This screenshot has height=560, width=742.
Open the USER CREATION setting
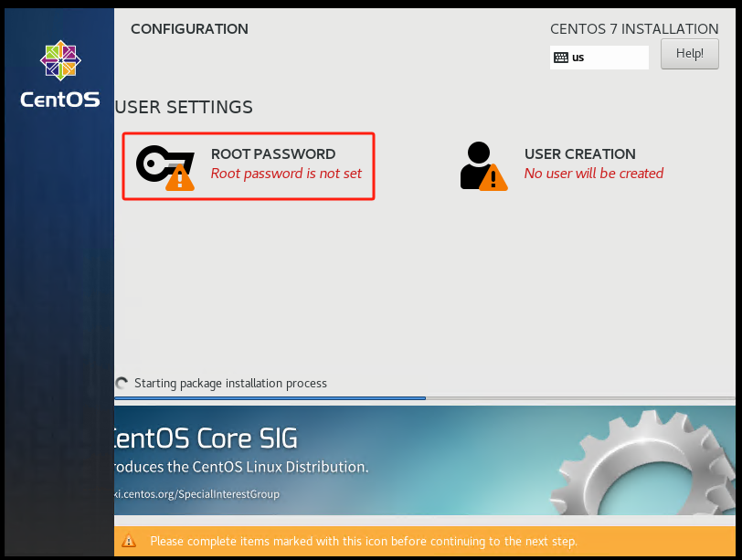(x=579, y=154)
